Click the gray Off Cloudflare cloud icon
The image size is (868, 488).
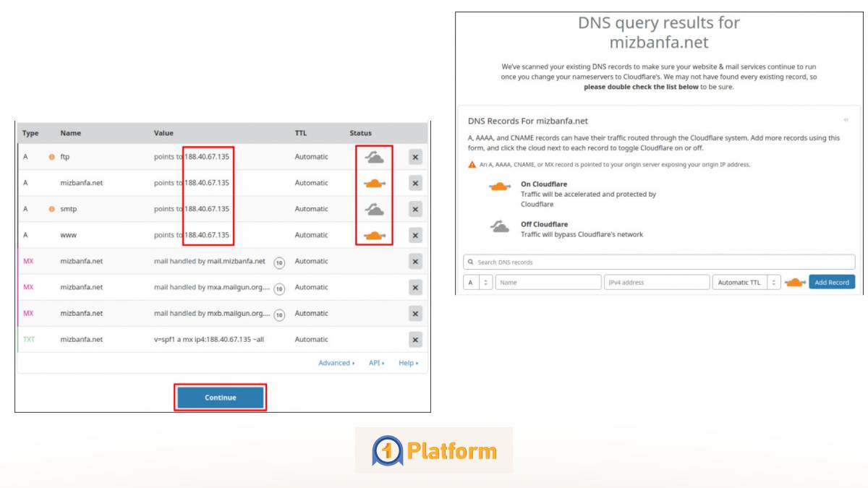click(x=498, y=227)
